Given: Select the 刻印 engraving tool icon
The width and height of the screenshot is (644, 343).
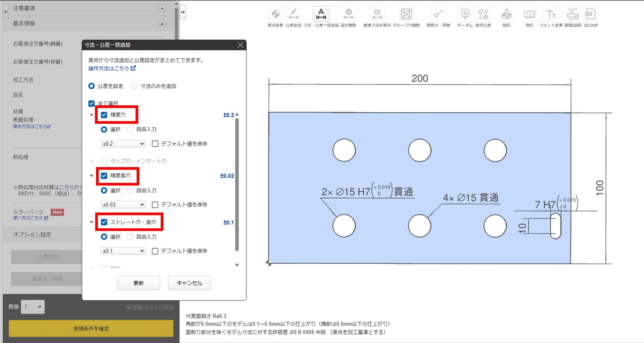Looking at the screenshot, I should click(506, 14).
